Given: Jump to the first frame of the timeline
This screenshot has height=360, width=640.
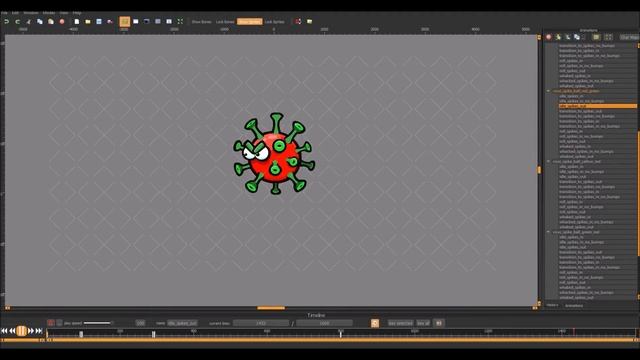Looking at the screenshot, I should 4,331.
